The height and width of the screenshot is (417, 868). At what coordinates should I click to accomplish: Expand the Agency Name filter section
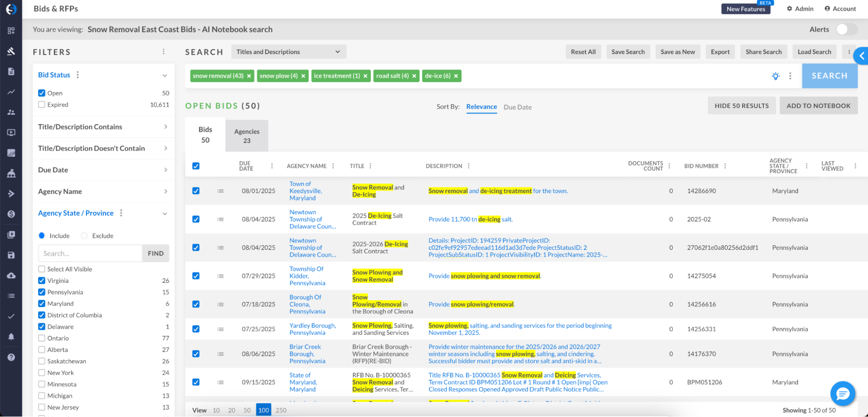(103, 191)
